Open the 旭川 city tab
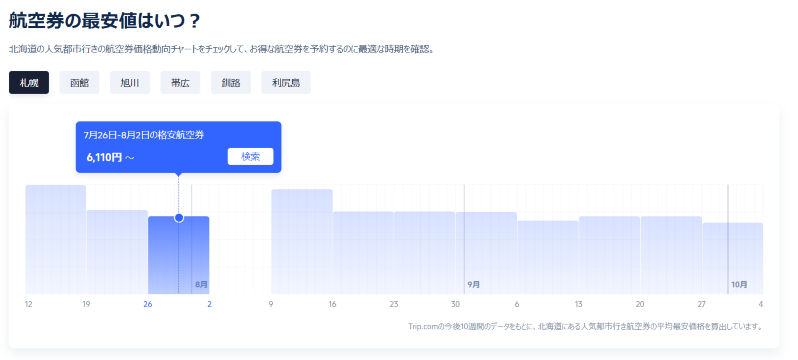 (130, 82)
